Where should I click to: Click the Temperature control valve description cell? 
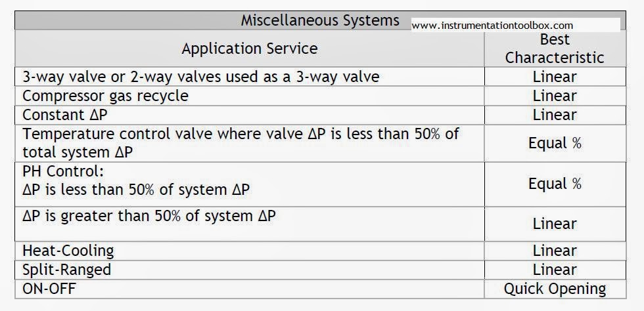[250, 143]
